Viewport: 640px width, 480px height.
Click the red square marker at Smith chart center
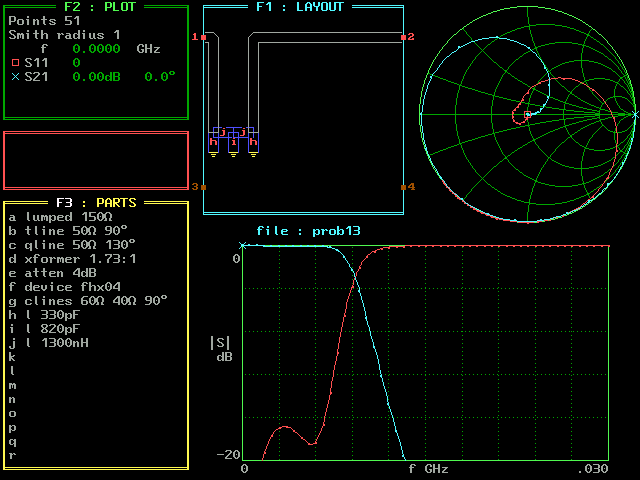527,115
